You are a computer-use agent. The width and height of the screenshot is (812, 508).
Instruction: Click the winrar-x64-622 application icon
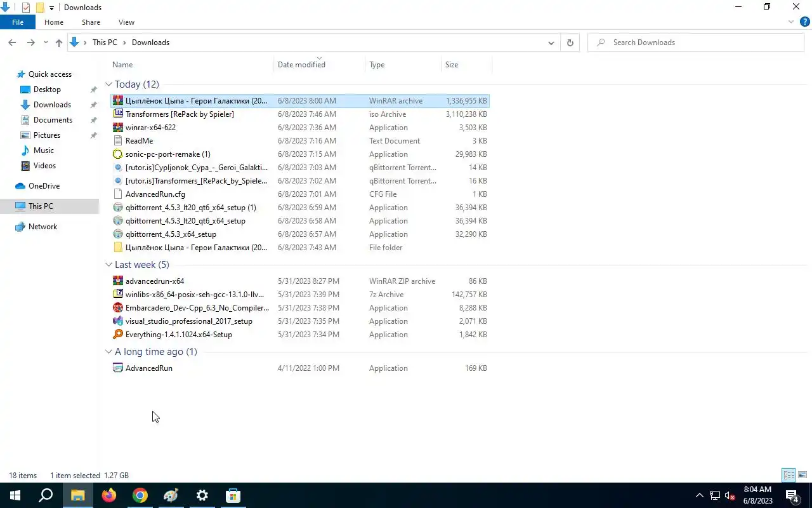pyautogui.click(x=117, y=127)
